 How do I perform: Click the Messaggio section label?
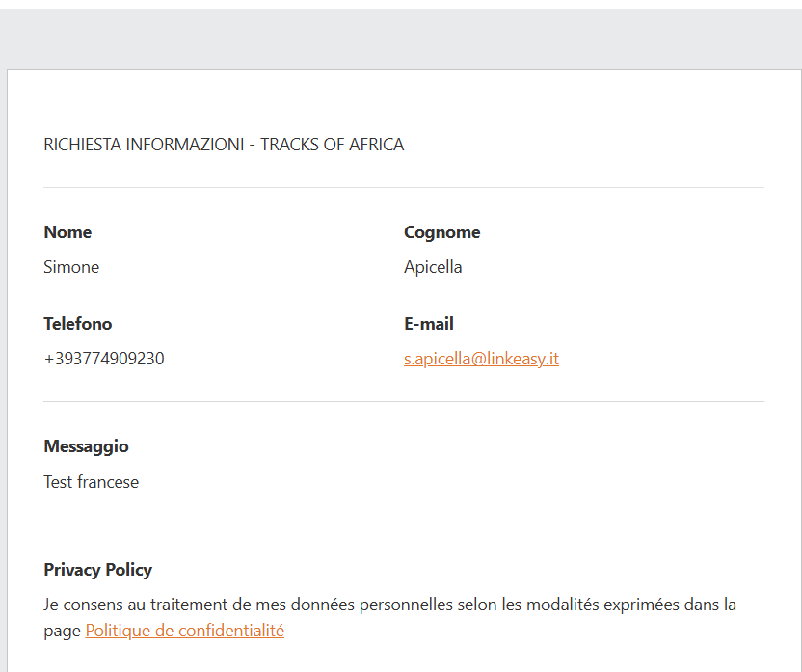(x=86, y=446)
